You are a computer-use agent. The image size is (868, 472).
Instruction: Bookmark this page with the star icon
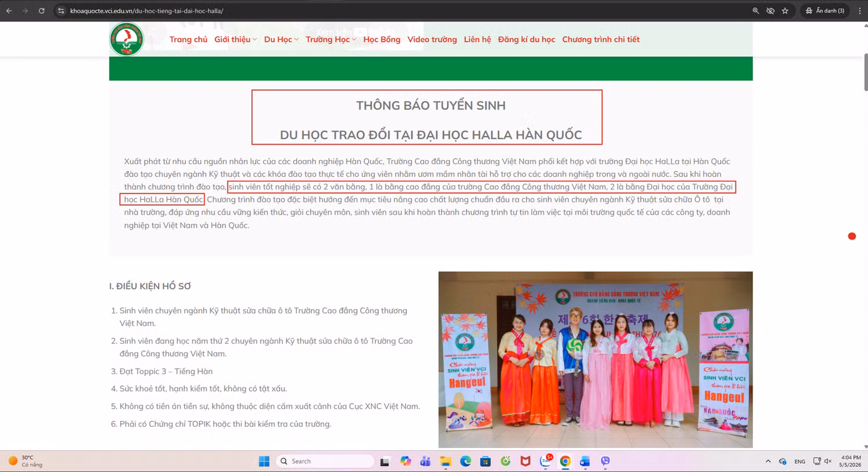coord(785,10)
